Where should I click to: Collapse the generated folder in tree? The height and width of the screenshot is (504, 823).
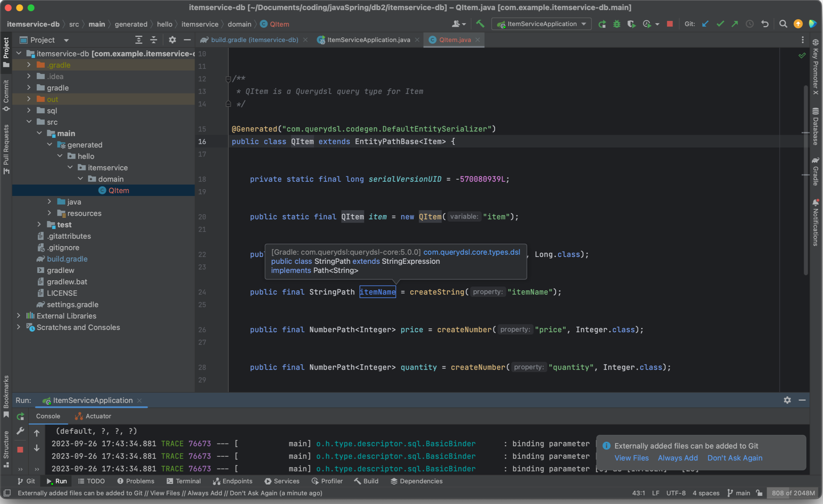[x=50, y=145]
